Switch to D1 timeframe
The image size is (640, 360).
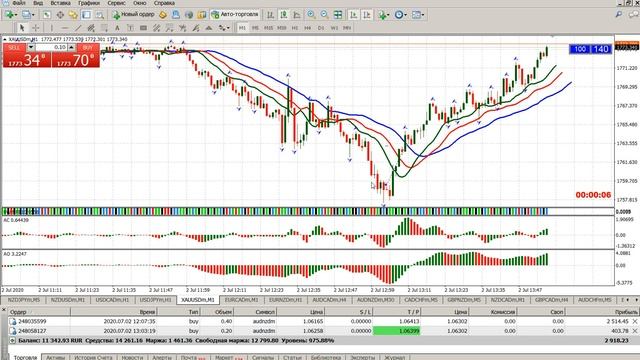click(x=321, y=28)
